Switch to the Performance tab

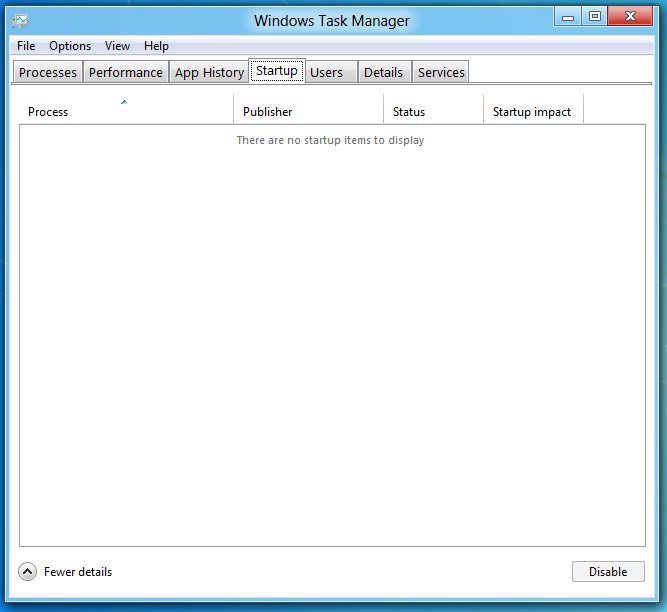point(125,72)
